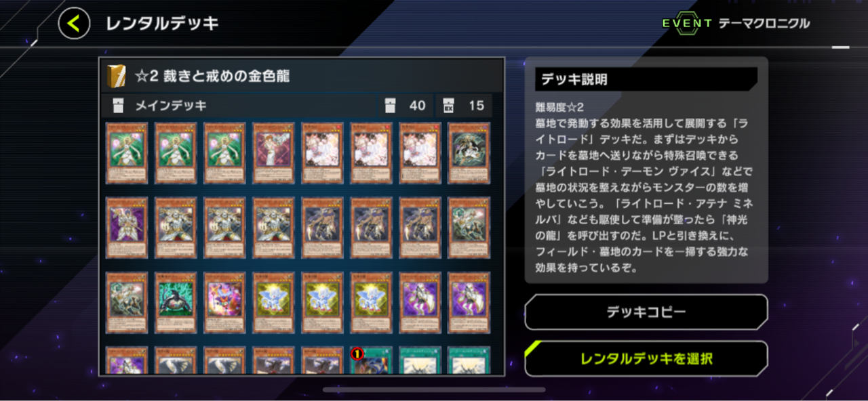Open the last purple card in third row
The height and width of the screenshot is (401, 868).
click(469, 302)
